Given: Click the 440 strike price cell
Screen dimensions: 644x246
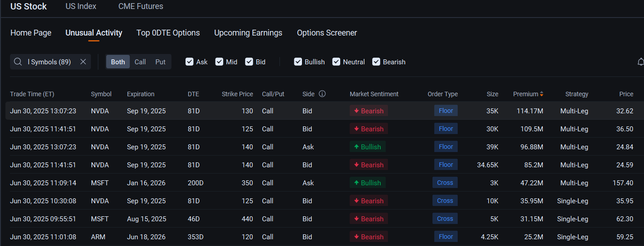Looking at the screenshot, I should (x=247, y=219).
